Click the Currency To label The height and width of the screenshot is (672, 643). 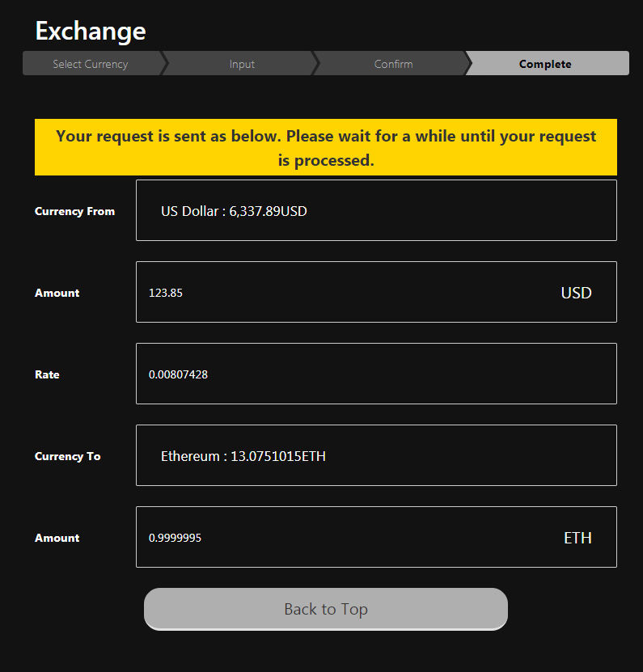[68, 456]
